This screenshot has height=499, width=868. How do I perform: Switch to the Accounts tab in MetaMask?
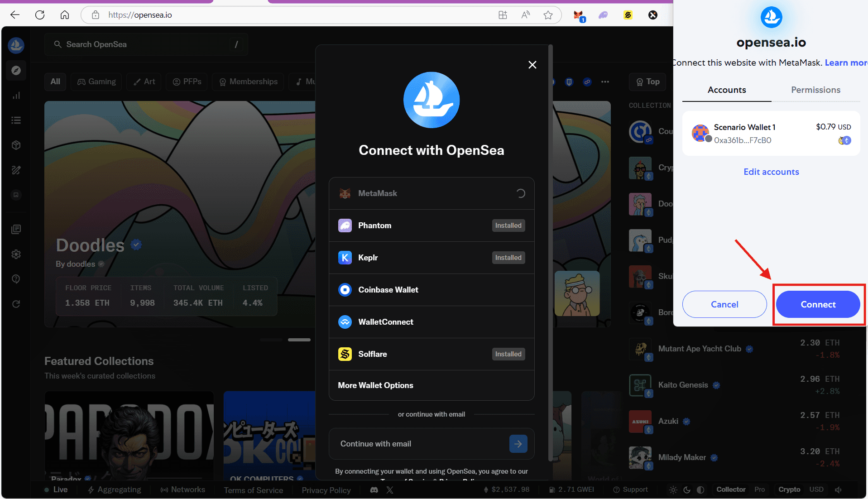pyautogui.click(x=727, y=90)
